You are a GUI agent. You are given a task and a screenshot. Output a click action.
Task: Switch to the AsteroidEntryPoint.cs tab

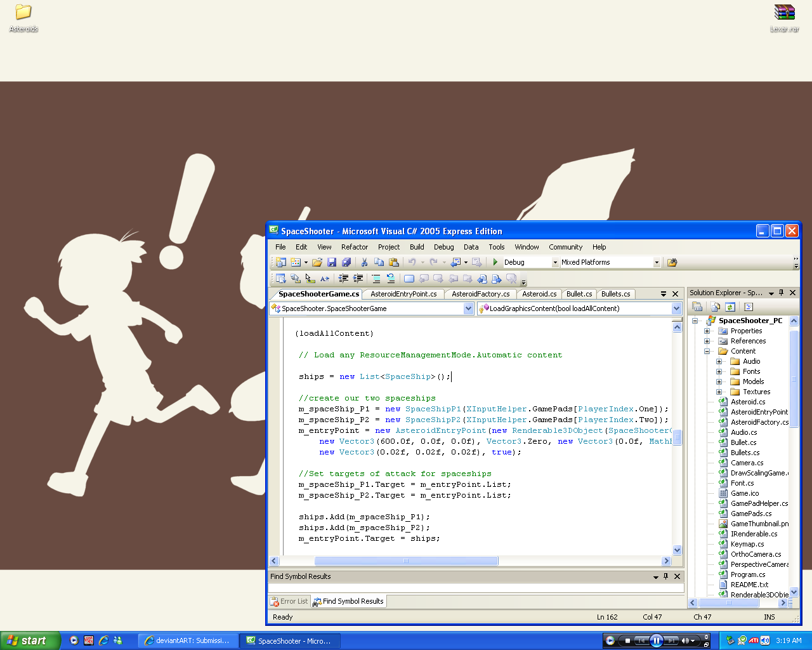coord(403,294)
